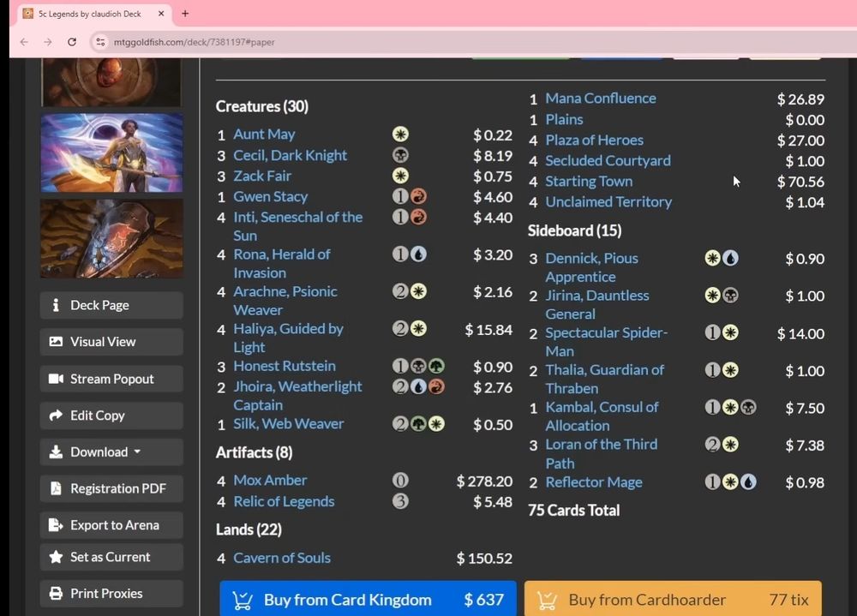Open the Starting Town link

pos(589,182)
